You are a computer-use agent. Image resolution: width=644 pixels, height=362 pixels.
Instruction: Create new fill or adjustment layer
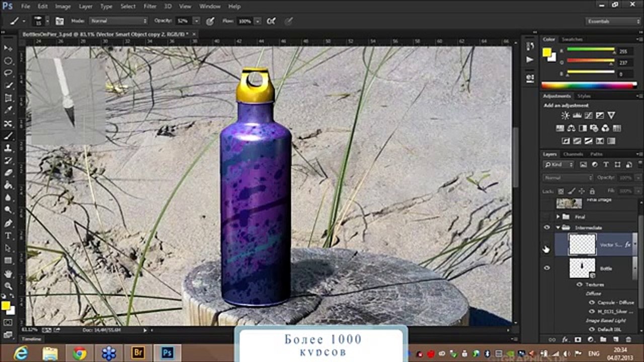(x=590, y=340)
